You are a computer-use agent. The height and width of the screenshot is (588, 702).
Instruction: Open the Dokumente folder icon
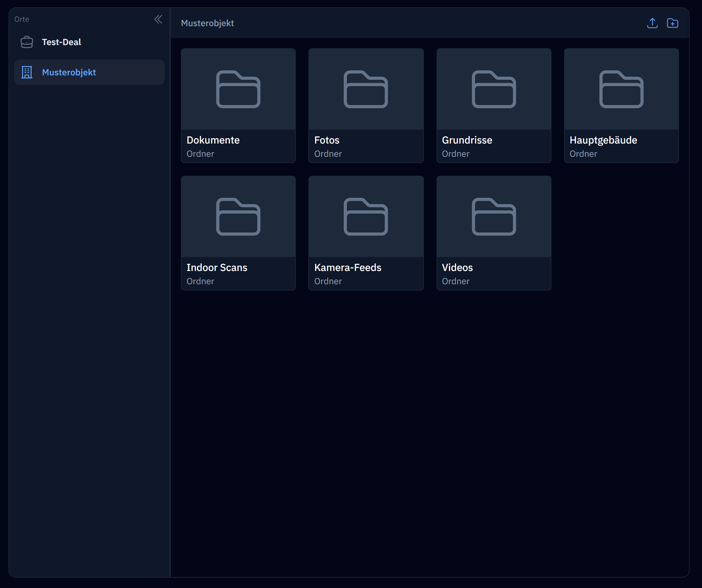[x=238, y=89]
